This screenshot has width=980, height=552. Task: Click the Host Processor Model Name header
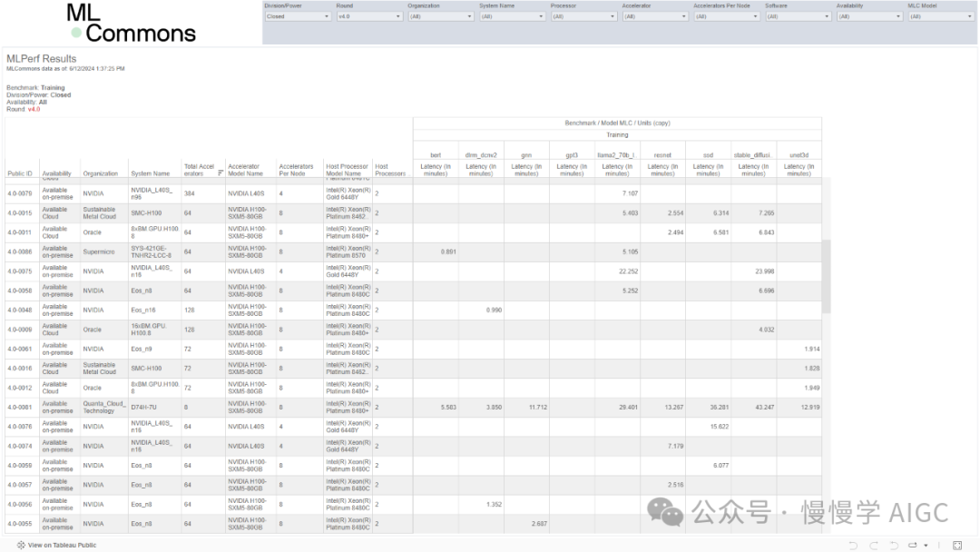point(347,170)
